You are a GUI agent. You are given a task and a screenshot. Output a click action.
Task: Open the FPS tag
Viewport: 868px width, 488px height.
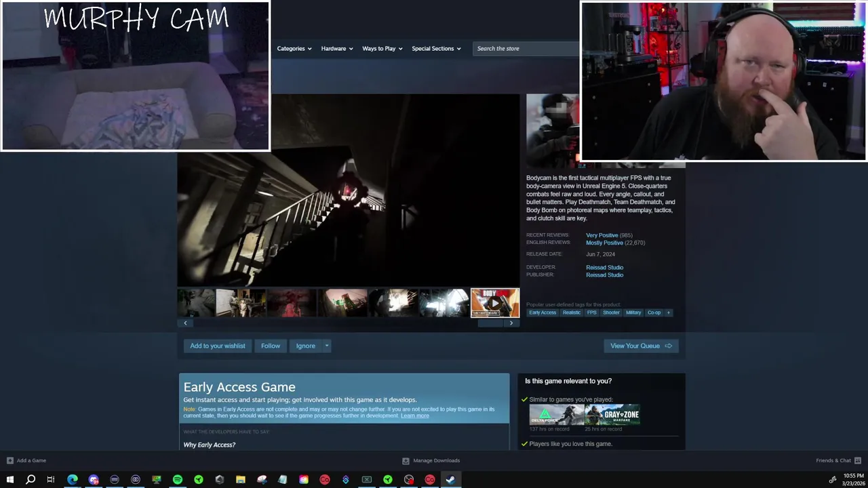(592, 312)
